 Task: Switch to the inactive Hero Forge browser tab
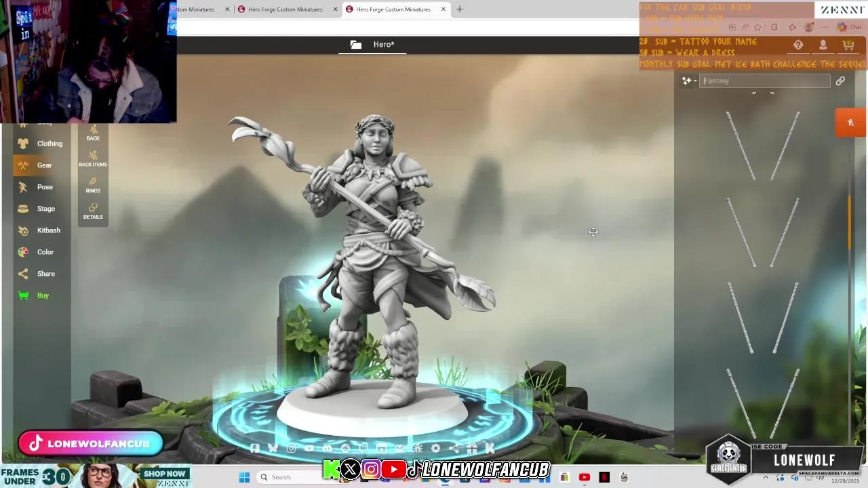[285, 9]
